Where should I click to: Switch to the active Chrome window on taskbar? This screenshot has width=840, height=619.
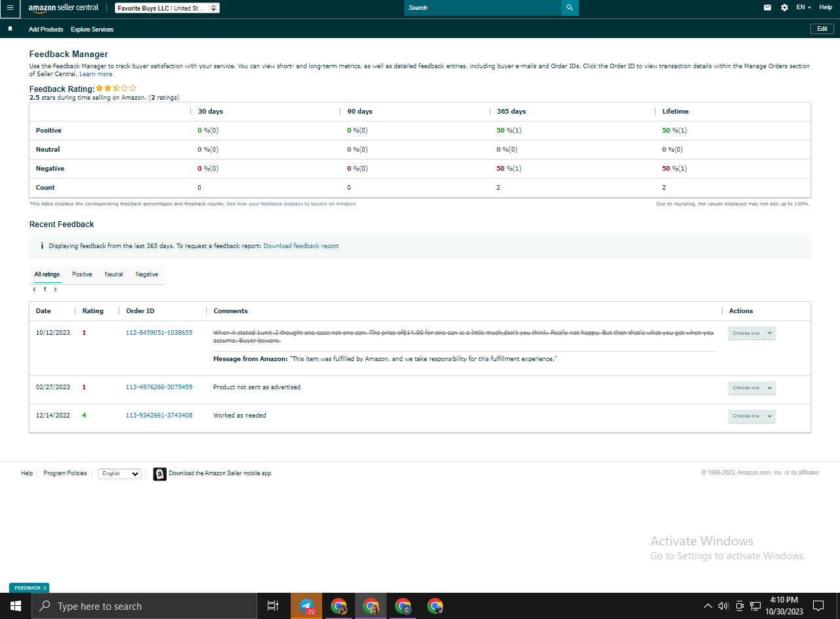(x=371, y=606)
